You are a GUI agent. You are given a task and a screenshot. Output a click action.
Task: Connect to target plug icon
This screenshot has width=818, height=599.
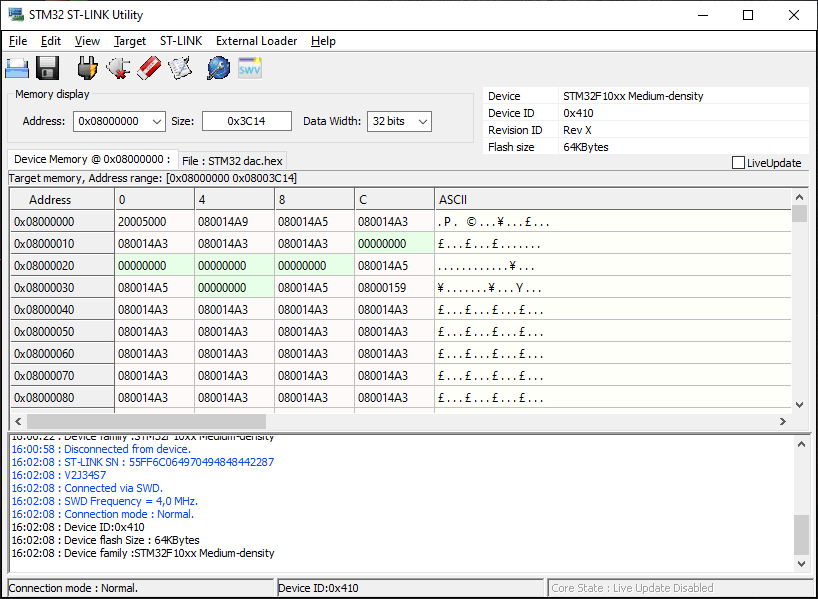[87, 68]
